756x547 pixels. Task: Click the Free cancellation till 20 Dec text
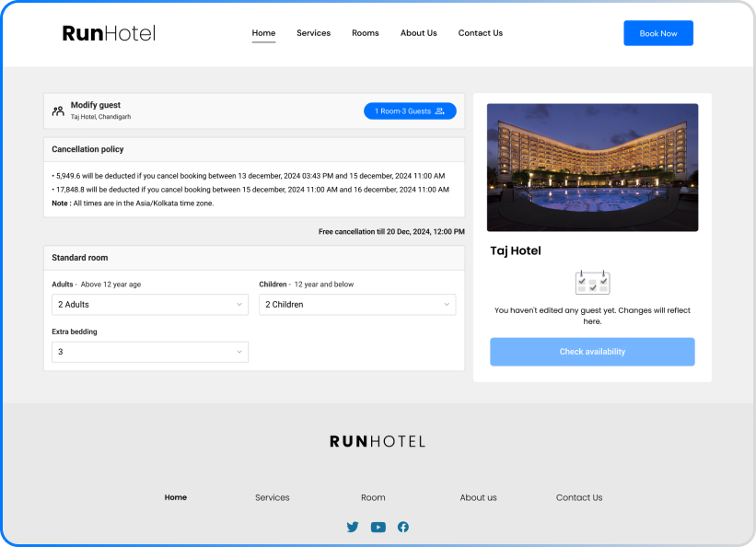tap(391, 231)
